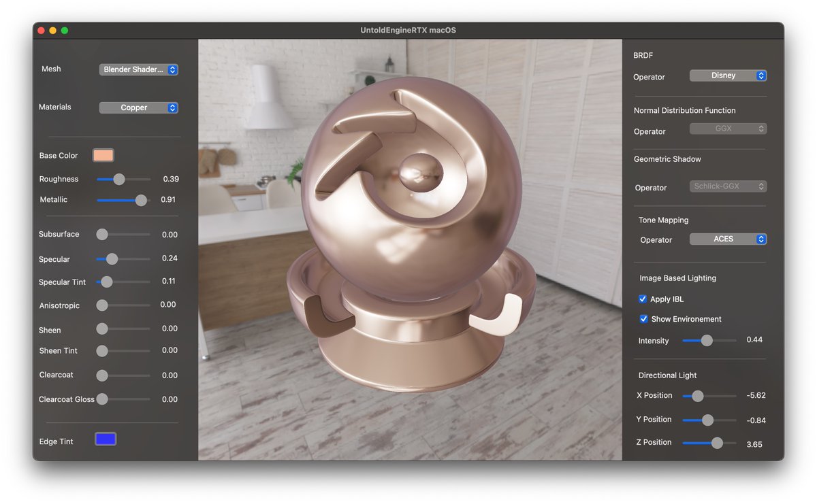Click the Specular Tint value 0.11

pyautogui.click(x=169, y=281)
